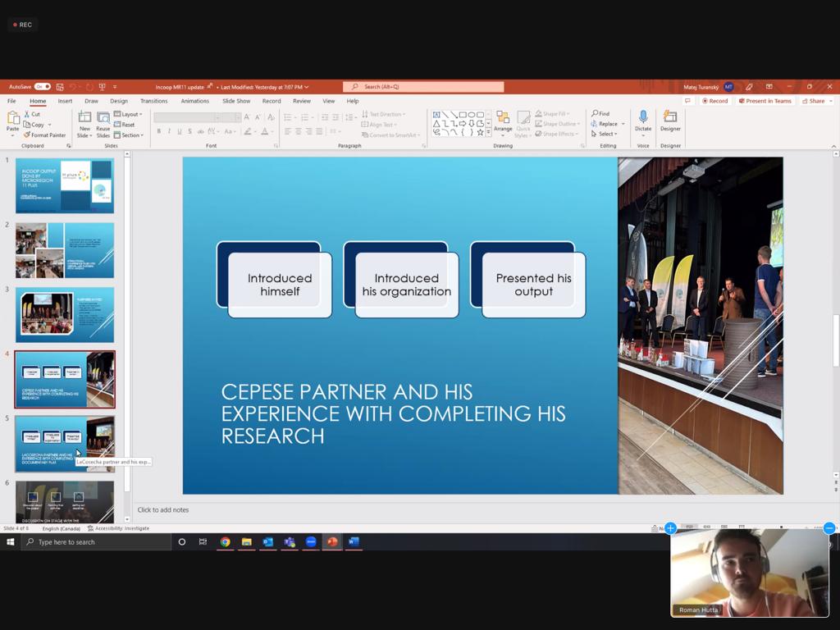Screen dimensions: 840x630
Task: Click the Find magnifier icon
Action: click(x=595, y=113)
